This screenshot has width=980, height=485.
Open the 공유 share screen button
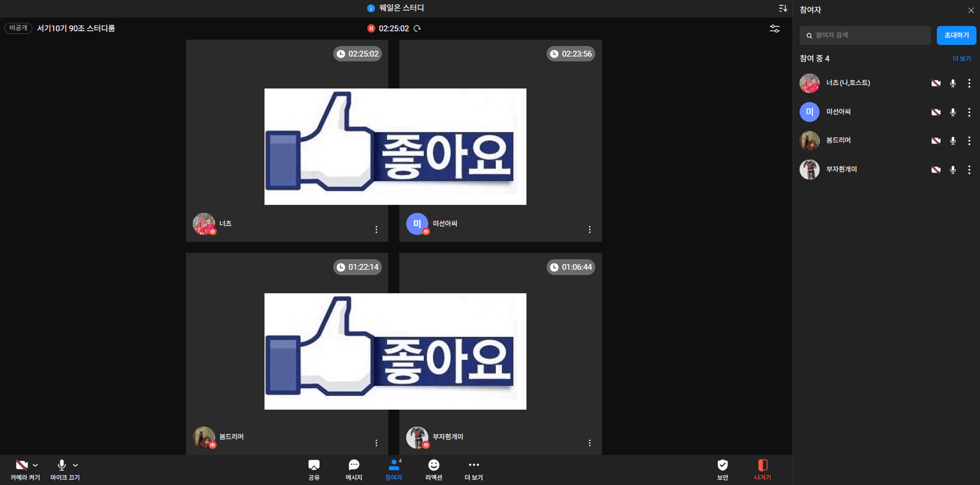[314, 470]
